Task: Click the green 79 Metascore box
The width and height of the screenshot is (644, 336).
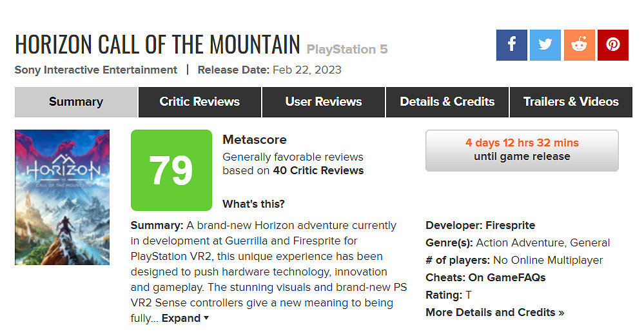Action: pyautogui.click(x=171, y=170)
